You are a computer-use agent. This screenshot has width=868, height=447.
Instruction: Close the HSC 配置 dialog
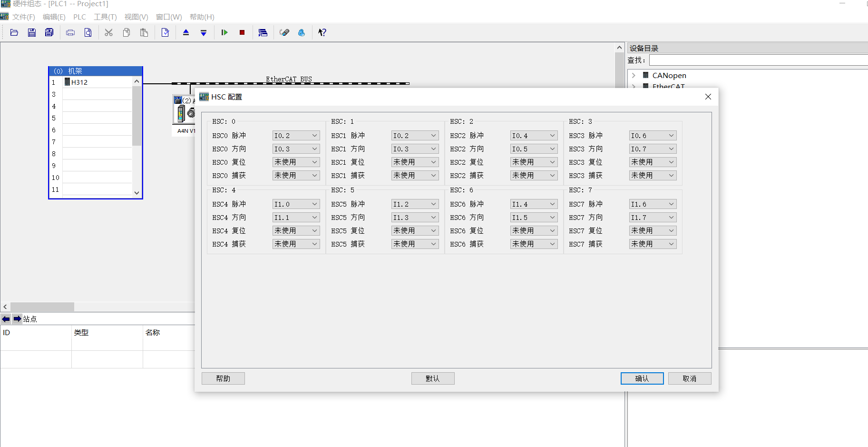pos(708,97)
